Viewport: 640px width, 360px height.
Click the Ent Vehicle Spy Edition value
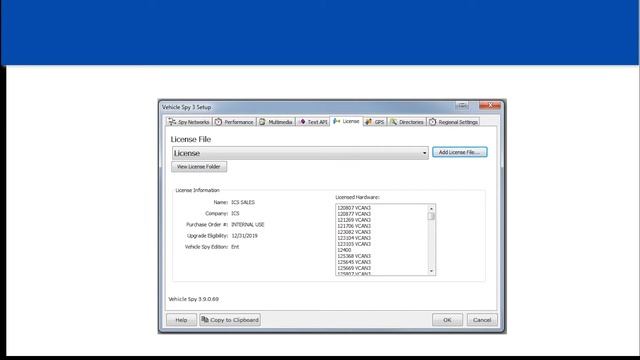point(235,247)
